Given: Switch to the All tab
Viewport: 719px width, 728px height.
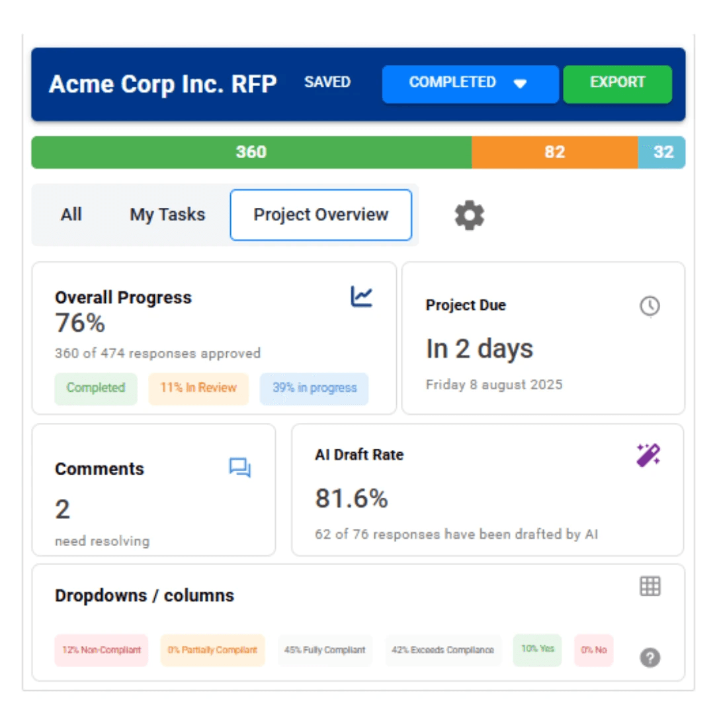Looking at the screenshot, I should [x=71, y=214].
